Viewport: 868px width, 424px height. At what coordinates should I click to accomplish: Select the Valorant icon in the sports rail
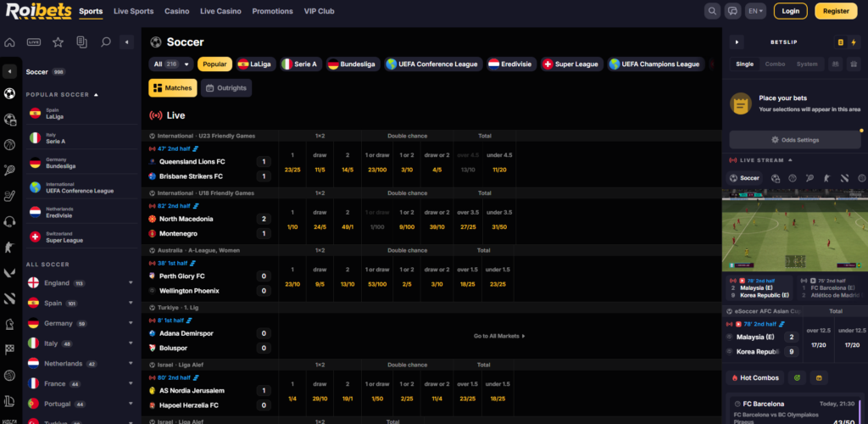tap(9, 273)
